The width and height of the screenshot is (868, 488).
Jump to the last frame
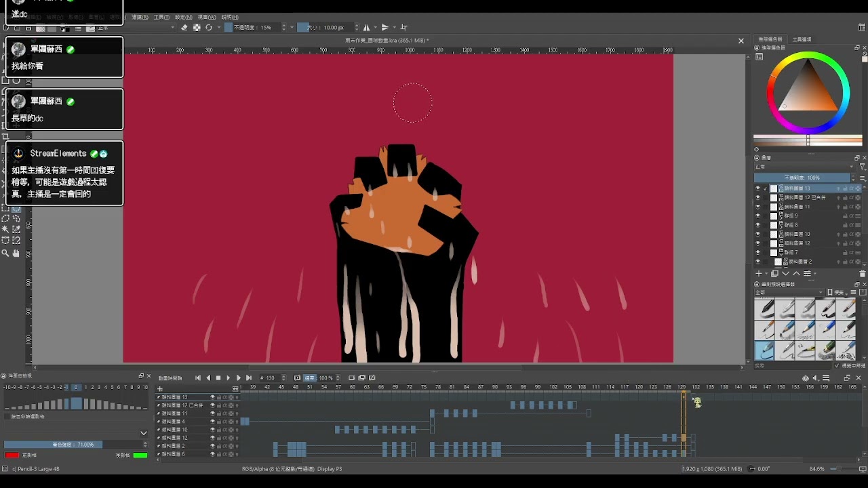click(x=249, y=378)
